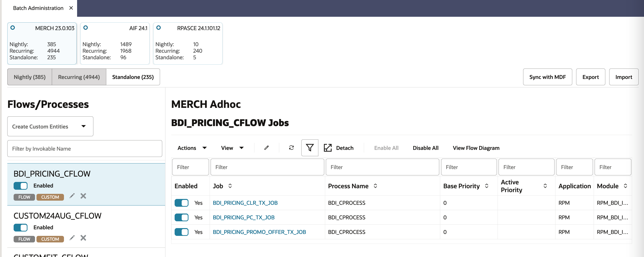Delete BDI_PRICING_CFLOW using the X icon
Viewport: 644px width, 257px height.
coord(83,196)
